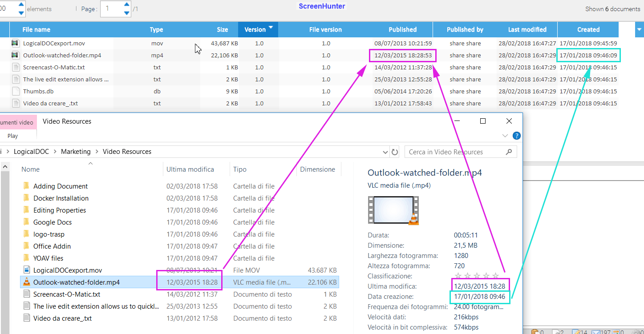Click the chevron after Marketing in the breadcrumb

97,152
